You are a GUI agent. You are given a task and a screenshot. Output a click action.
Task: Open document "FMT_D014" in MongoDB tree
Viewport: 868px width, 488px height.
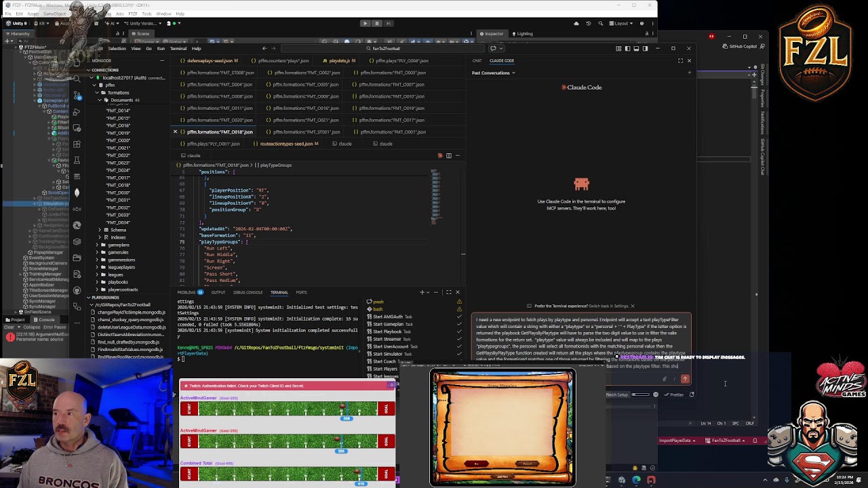[x=118, y=110]
